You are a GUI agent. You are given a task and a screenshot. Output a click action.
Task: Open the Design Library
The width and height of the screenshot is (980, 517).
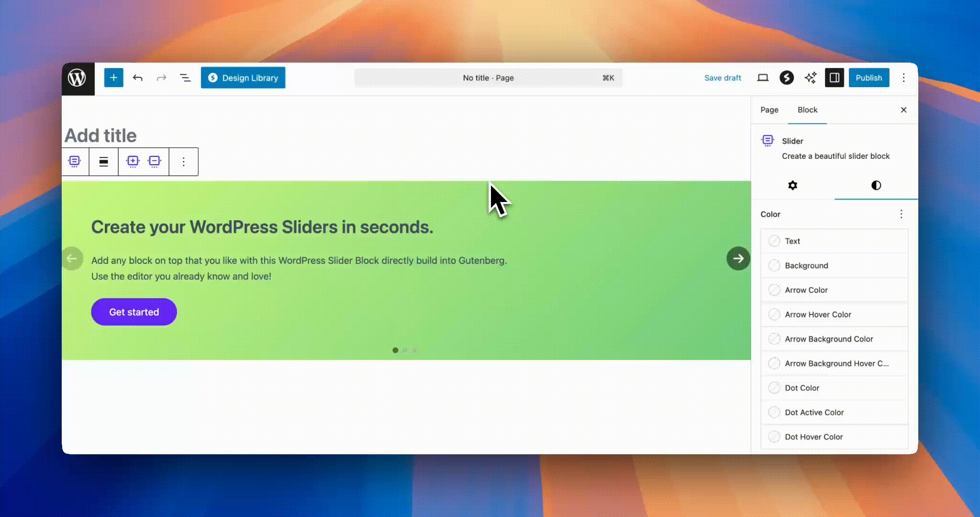coord(243,78)
